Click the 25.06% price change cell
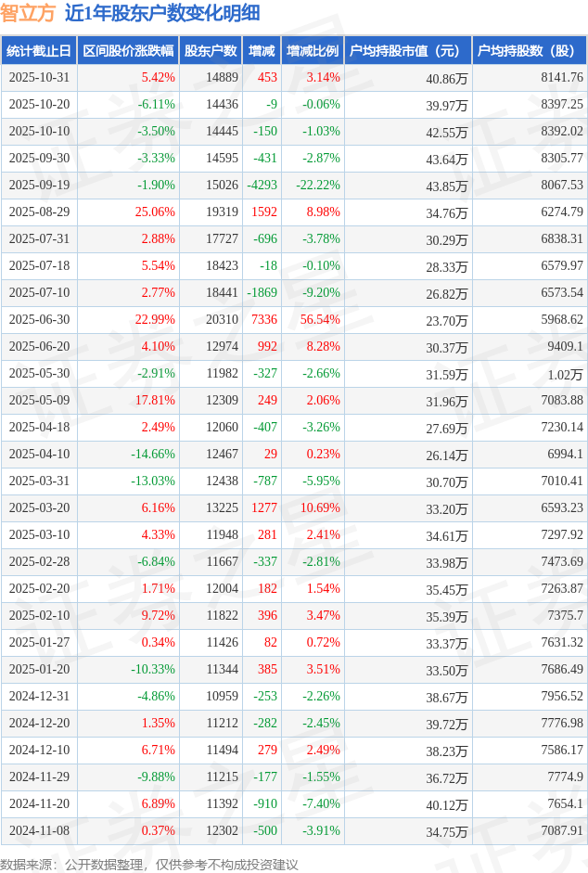 155,212
